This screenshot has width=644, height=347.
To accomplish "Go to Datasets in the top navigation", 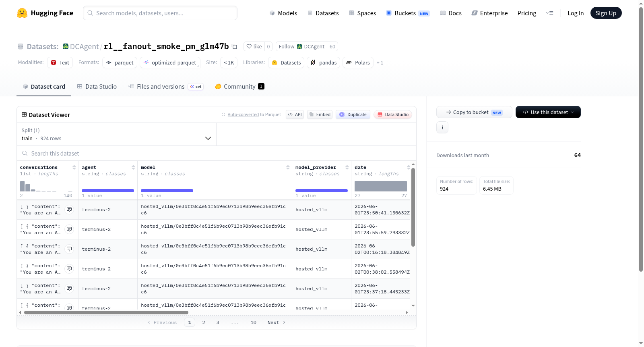I will click(323, 13).
